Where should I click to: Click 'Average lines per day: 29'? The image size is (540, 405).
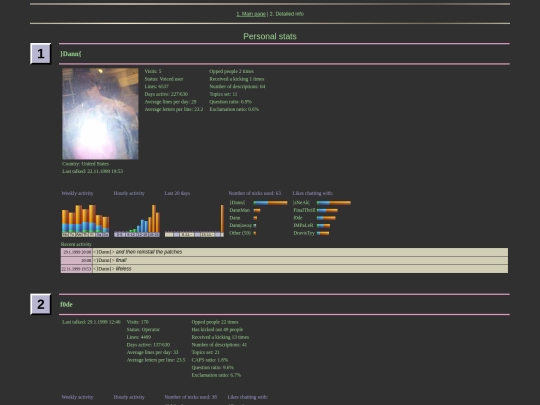click(170, 102)
